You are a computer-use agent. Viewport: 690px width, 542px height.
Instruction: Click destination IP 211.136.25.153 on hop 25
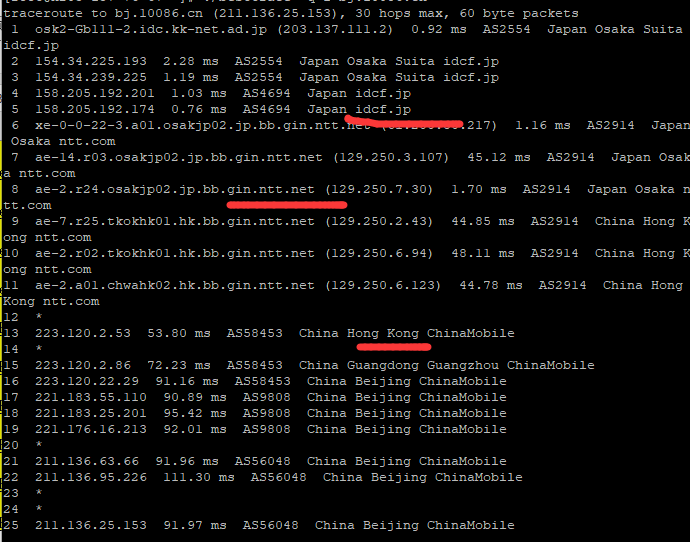pos(91,525)
